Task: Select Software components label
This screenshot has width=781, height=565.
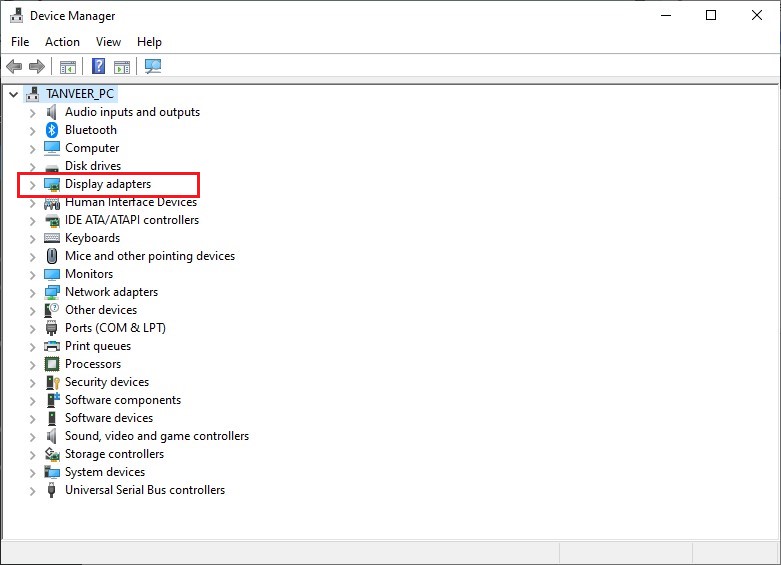Action: tap(123, 400)
